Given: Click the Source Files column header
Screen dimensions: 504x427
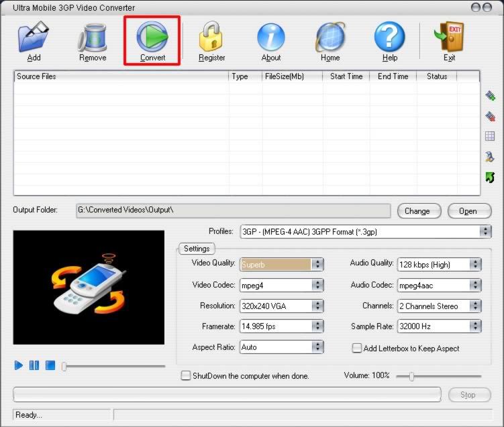Looking at the screenshot, I should click(121, 76).
